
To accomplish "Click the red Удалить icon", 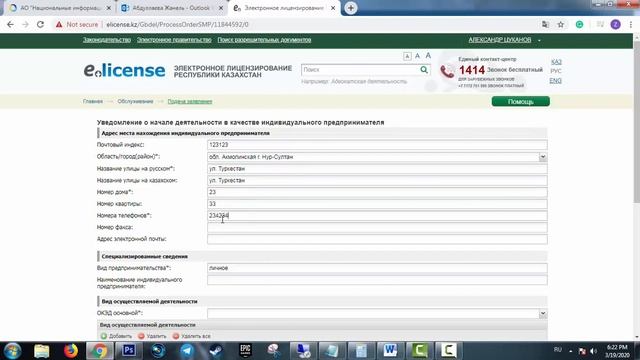I will [x=141, y=336].
